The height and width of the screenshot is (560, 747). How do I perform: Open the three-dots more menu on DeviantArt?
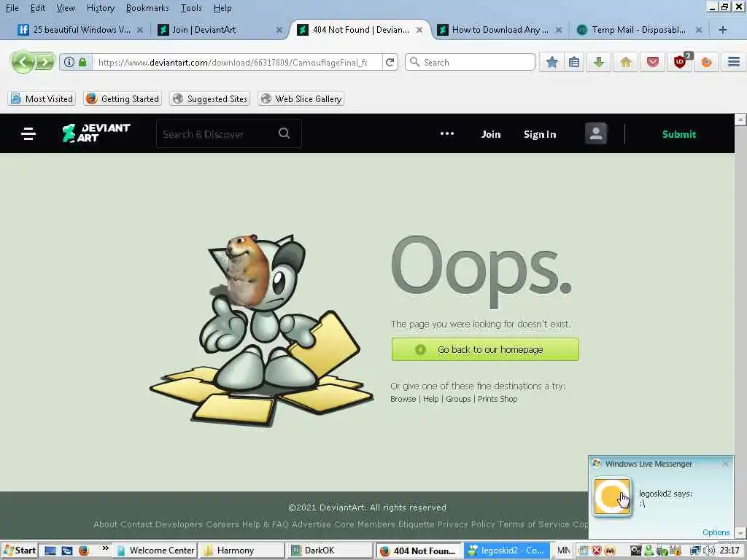click(447, 134)
